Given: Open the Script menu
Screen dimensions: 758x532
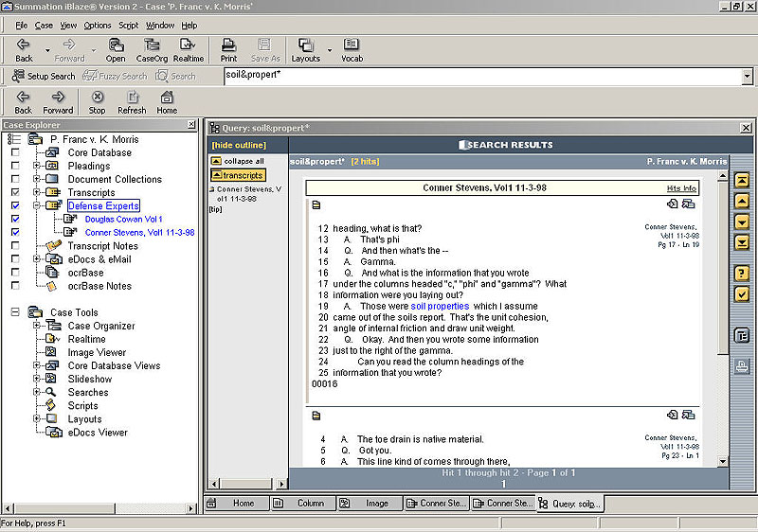Looking at the screenshot, I should pos(128,26).
